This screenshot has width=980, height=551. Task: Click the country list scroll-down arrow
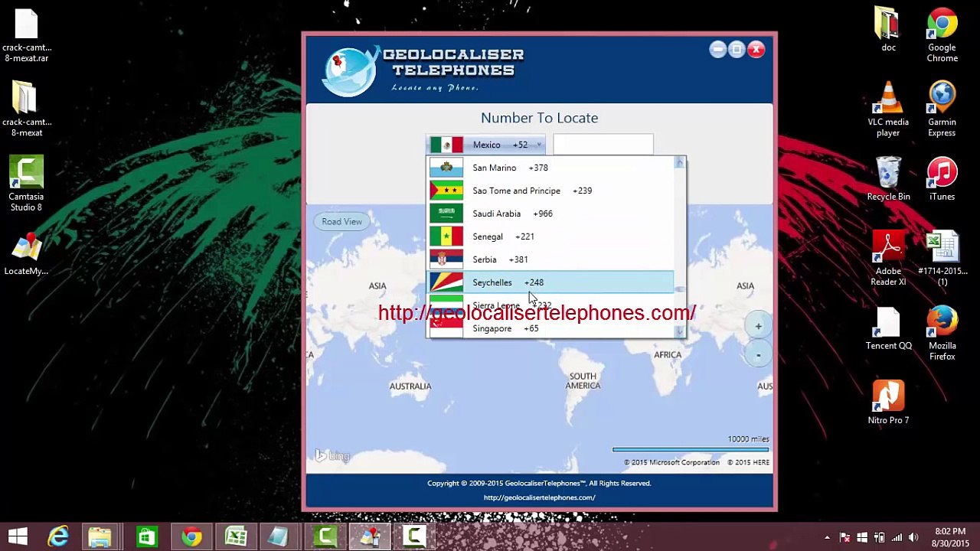click(x=680, y=331)
